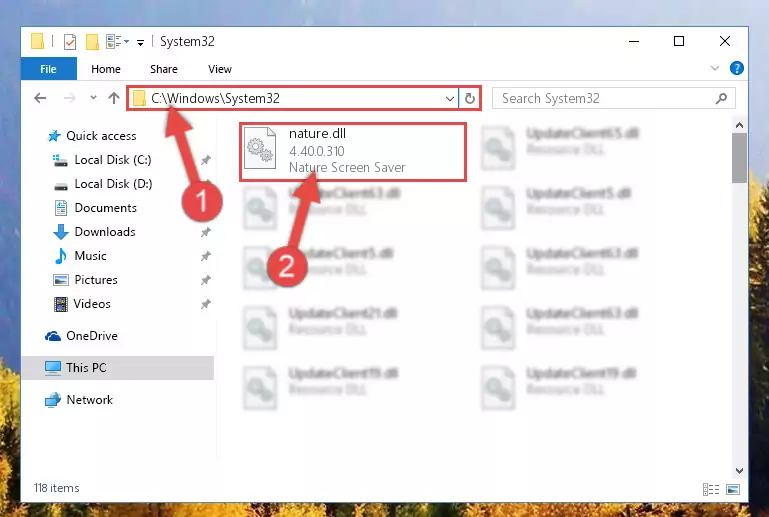
Task: Open Local Disk (D:) in sidebar
Action: point(113,184)
